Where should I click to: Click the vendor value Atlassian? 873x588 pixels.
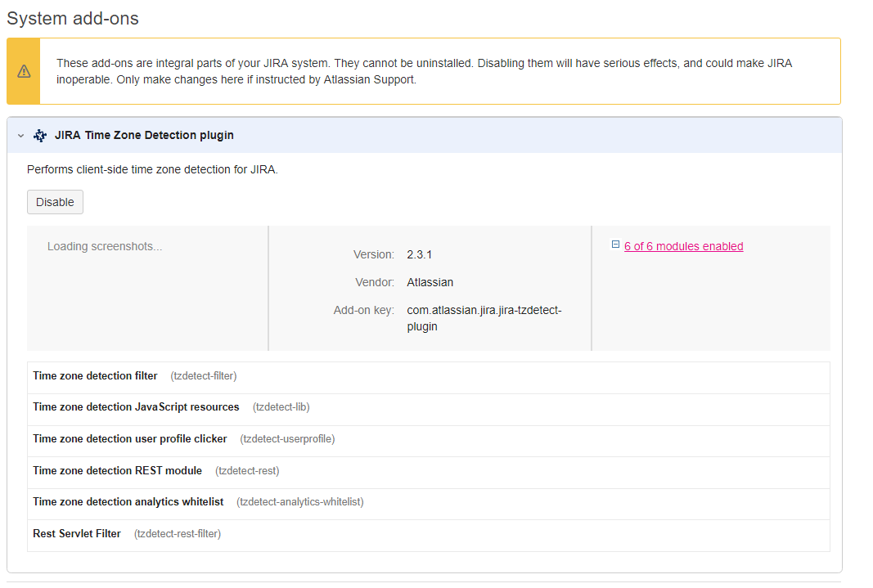(x=430, y=283)
